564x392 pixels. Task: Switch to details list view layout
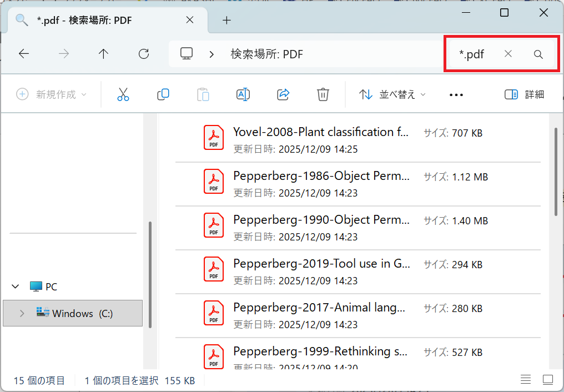(526, 380)
